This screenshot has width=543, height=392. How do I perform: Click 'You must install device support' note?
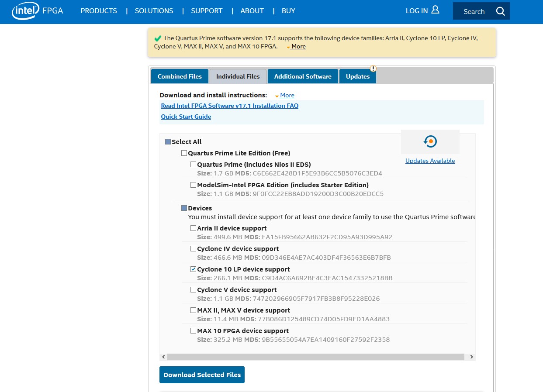click(x=332, y=217)
